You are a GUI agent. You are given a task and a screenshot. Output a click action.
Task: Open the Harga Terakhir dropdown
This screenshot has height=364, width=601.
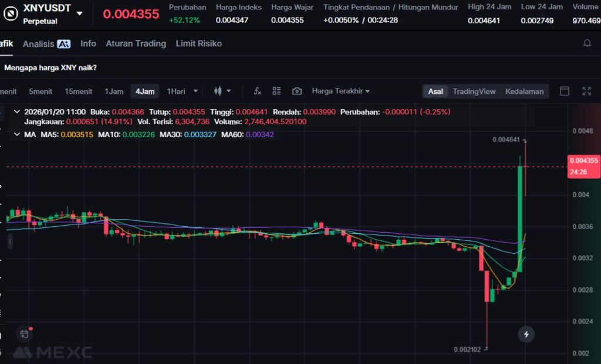click(x=340, y=91)
